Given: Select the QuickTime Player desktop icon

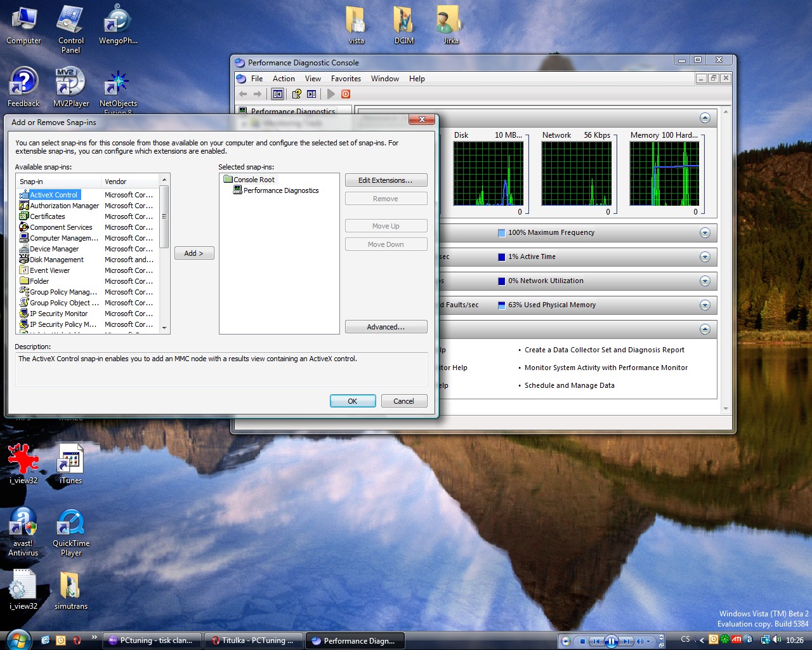Looking at the screenshot, I should tap(71, 532).
